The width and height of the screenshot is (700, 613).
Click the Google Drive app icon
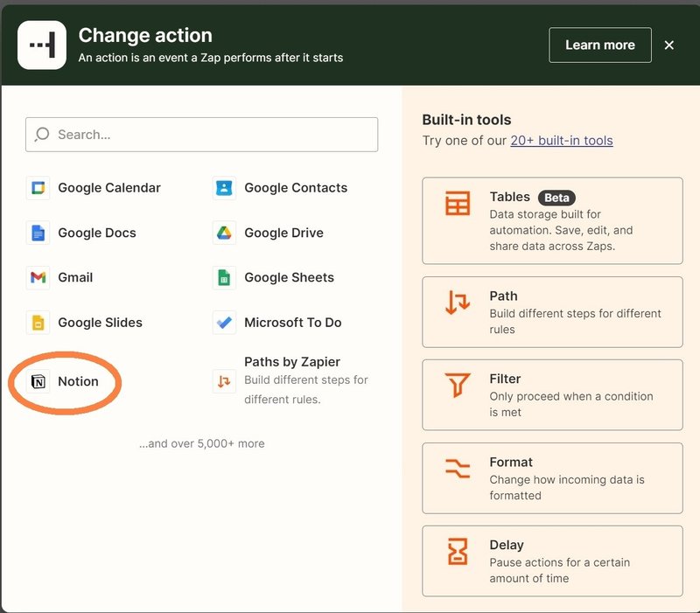tap(224, 233)
